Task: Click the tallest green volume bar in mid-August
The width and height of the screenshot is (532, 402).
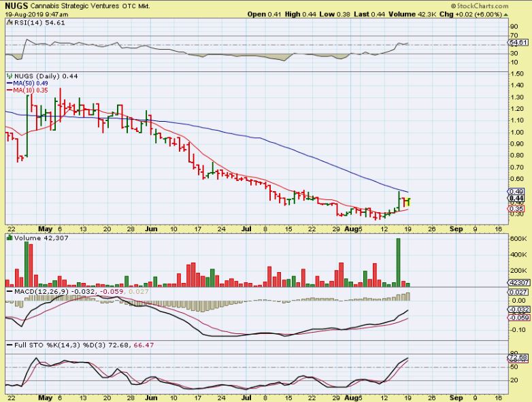Action: click(399, 263)
